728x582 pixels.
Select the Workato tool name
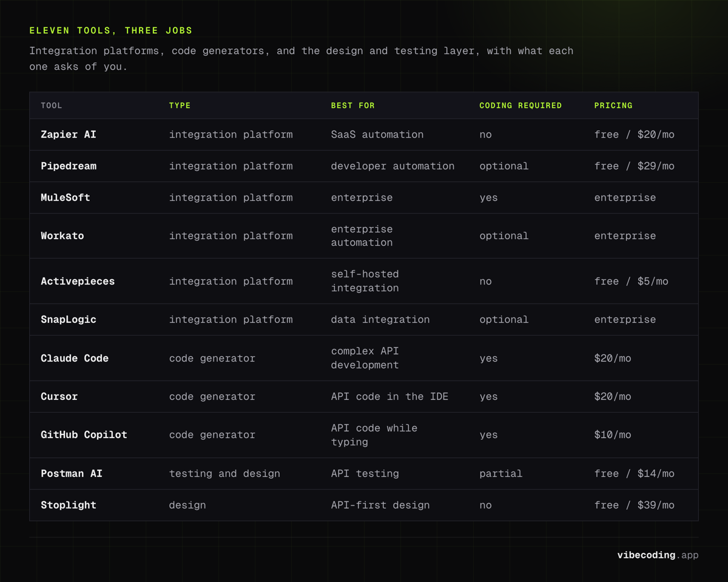click(x=62, y=236)
